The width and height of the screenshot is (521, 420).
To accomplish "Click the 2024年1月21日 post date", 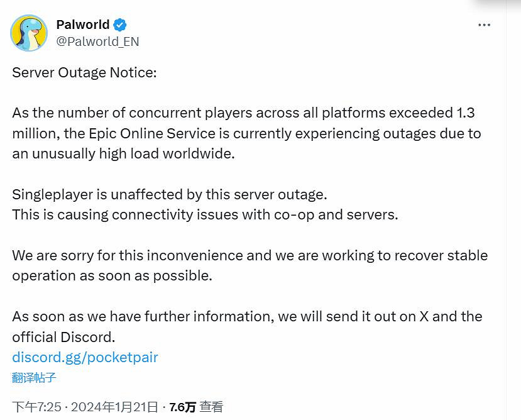I will tap(114, 407).
